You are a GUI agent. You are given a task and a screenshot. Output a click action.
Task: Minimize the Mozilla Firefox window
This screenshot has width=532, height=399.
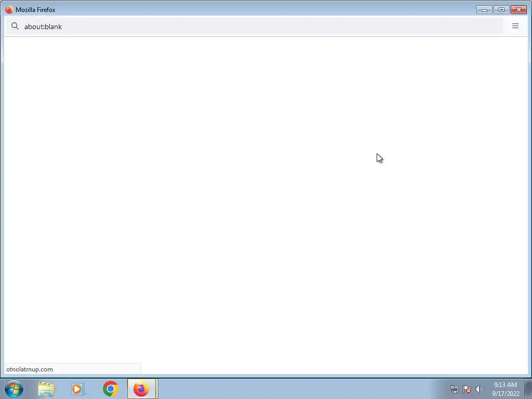(x=484, y=10)
